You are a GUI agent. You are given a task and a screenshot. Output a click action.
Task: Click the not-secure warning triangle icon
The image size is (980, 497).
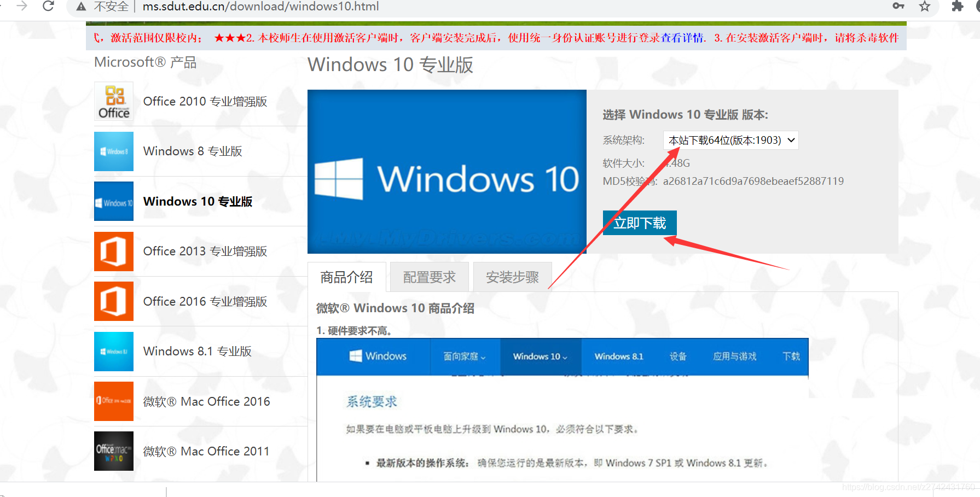click(81, 7)
